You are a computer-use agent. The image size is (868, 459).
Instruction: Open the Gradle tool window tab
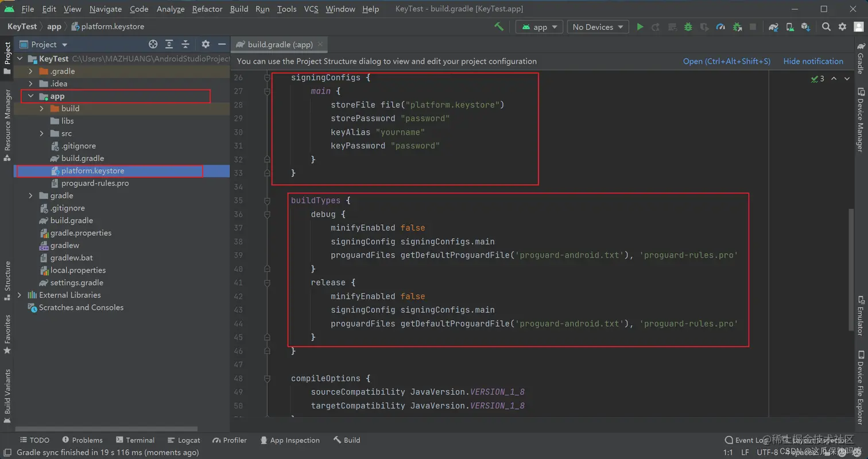coord(861,59)
